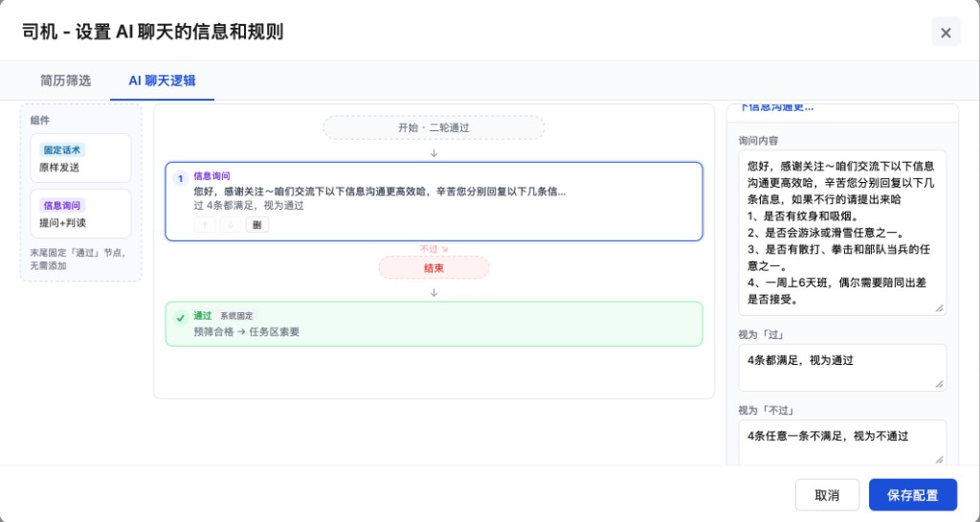Grab the resize handle of 视为「过」 textarea
This screenshot has height=522, width=980.
coord(939,384)
